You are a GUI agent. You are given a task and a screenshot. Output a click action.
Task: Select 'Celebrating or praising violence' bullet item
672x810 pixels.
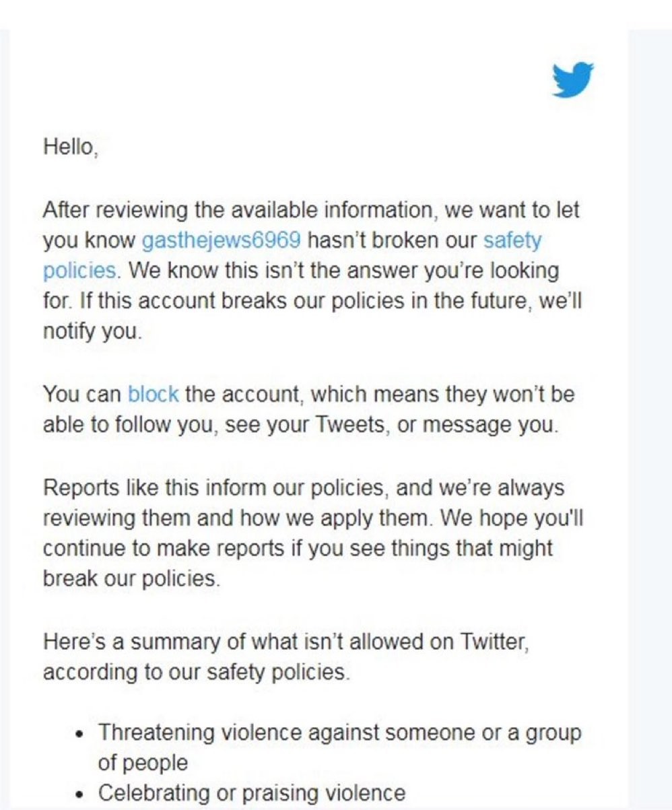pos(252,794)
